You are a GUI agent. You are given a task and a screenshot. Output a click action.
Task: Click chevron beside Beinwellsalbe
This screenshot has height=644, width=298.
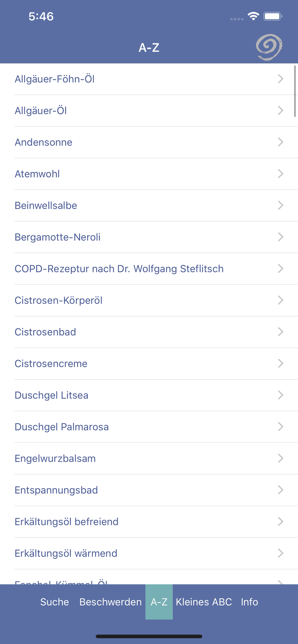pos(280,205)
